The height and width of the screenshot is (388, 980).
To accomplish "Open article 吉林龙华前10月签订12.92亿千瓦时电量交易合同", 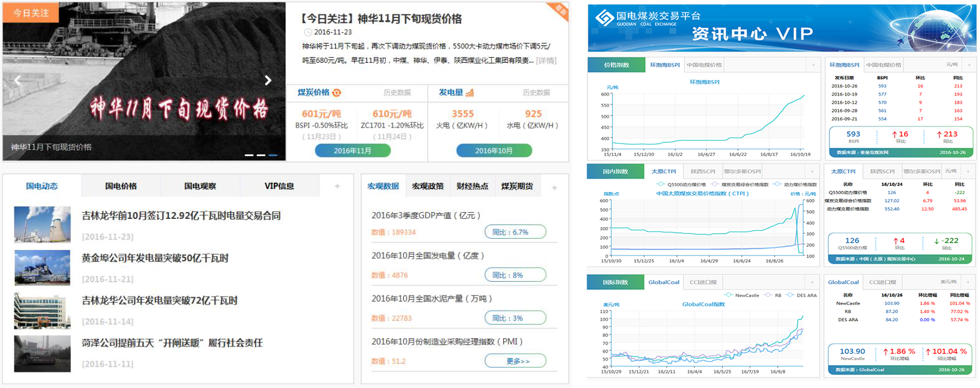I will [x=181, y=216].
